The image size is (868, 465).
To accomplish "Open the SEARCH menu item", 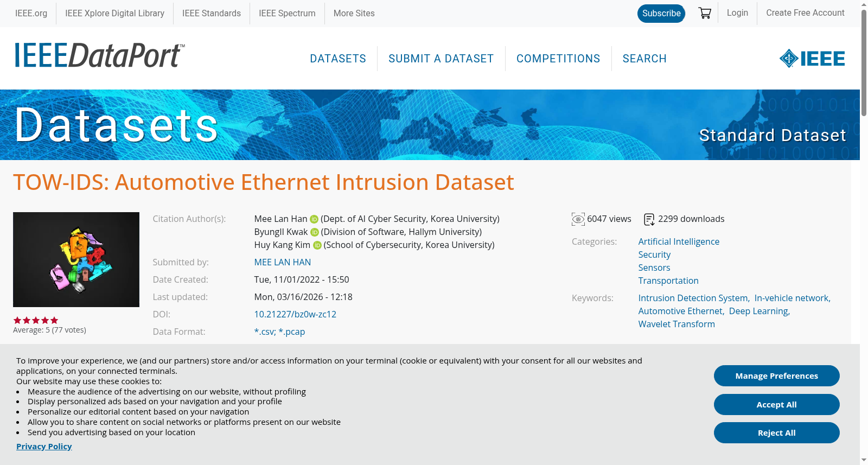I will pyautogui.click(x=644, y=59).
